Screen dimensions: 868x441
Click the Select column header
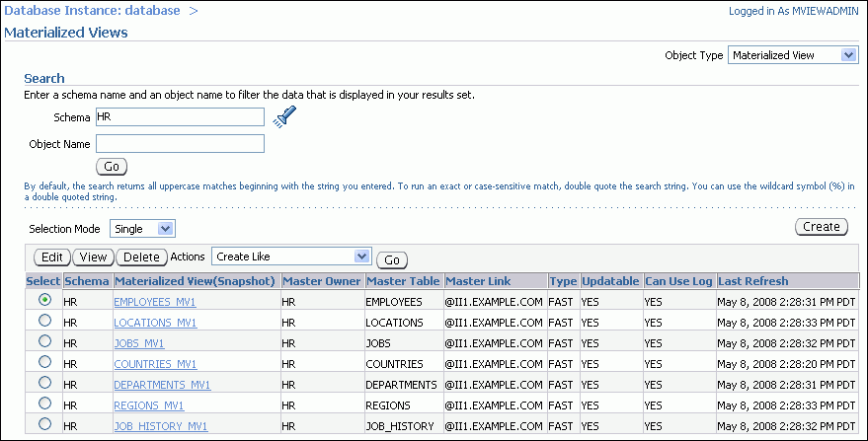(43, 281)
